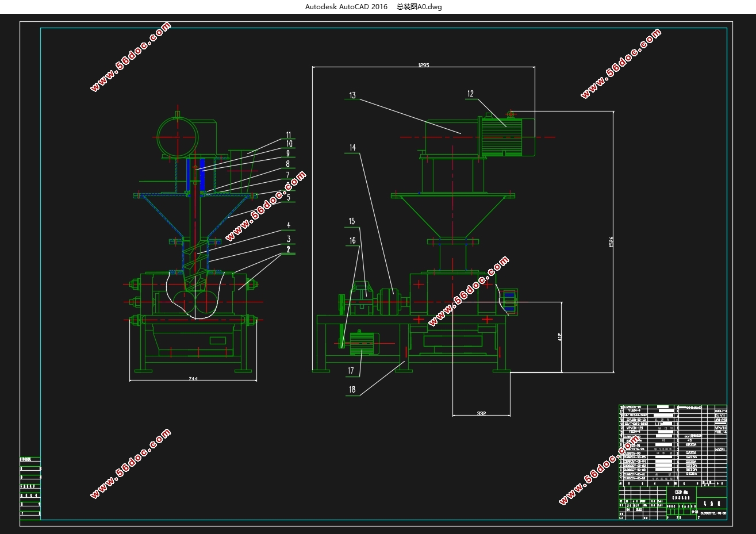Click the window title "总装图A0.dwg"

point(419,7)
